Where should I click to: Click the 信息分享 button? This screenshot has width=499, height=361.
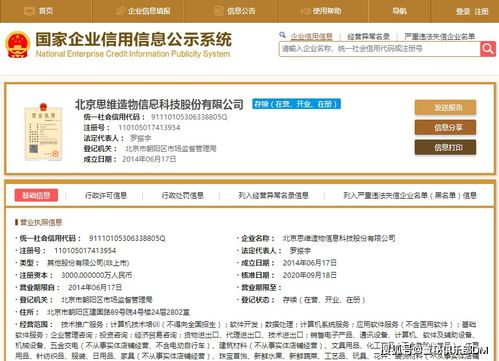pyautogui.click(x=445, y=127)
